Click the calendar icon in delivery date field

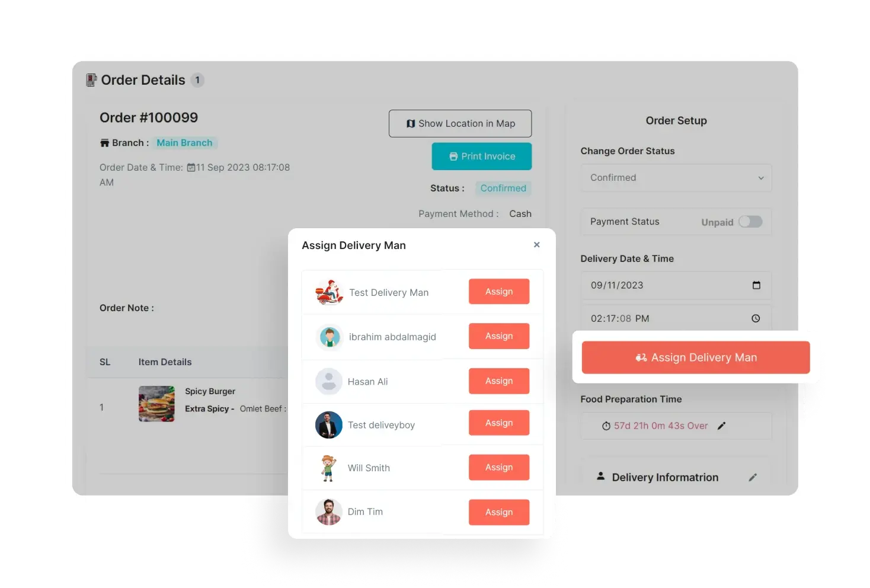(756, 285)
